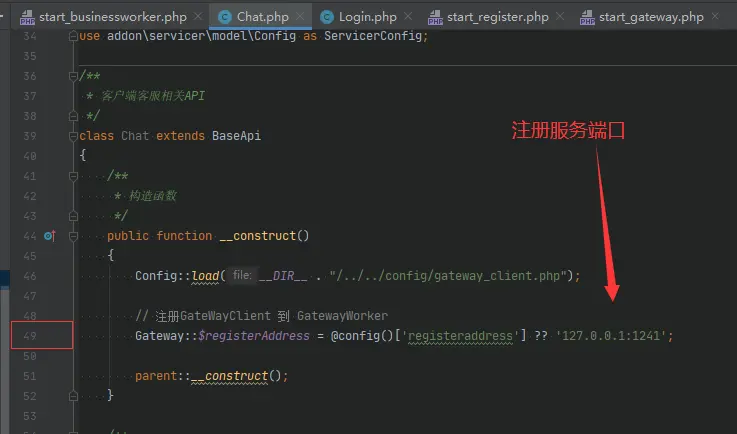This screenshot has height=434, width=737.
Task: Fold the __construct method at line 44
Action: pyautogui.click(x=101, y=236)
